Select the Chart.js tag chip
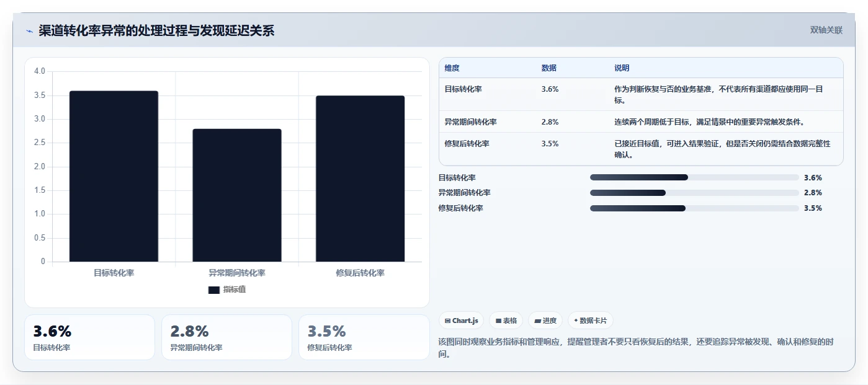 [x=461, y=321]
